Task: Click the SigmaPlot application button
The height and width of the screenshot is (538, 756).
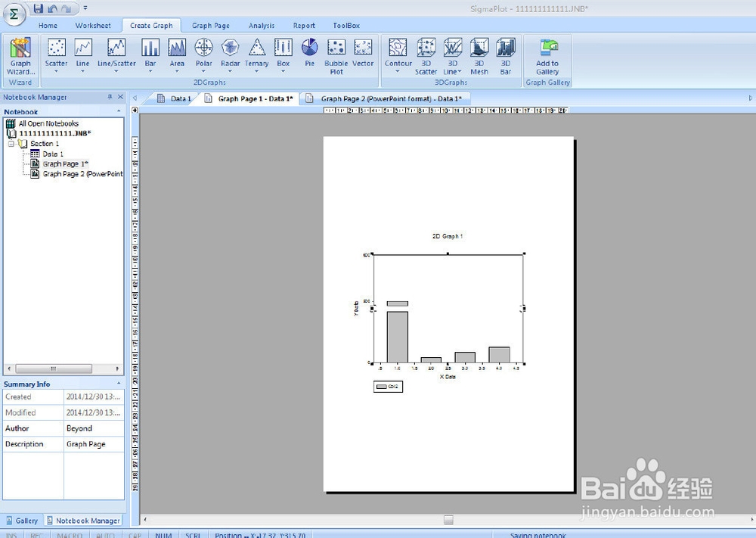Action: tap(14, 14)
